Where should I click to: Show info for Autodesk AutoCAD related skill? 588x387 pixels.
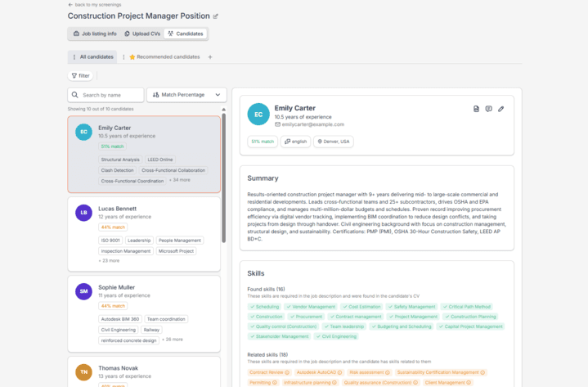pos(339,373)
